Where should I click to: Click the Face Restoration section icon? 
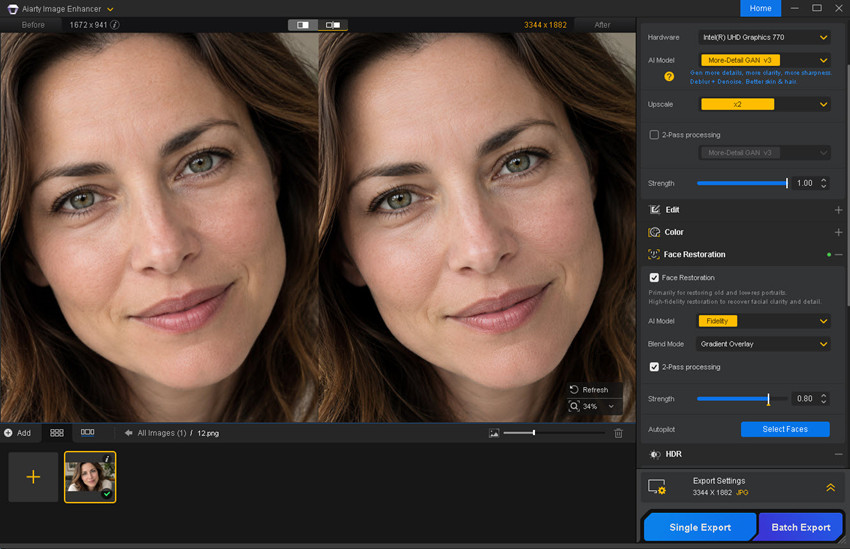[x=654, y=254]
